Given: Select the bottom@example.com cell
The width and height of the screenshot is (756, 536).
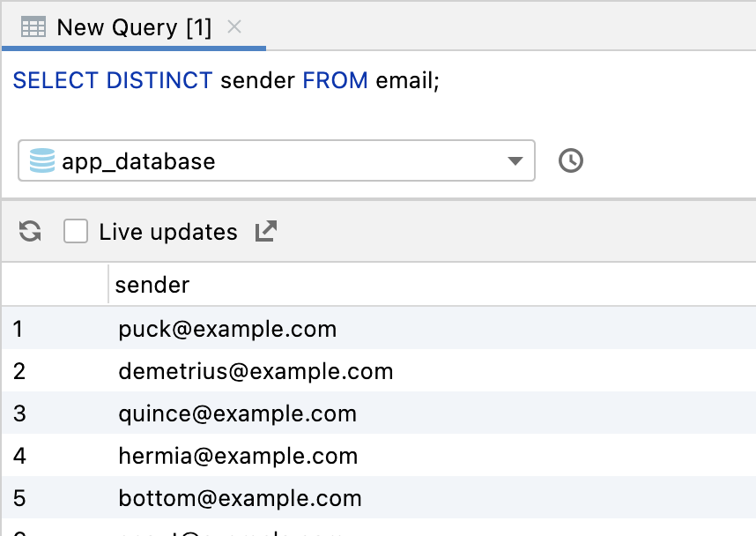Looking at the screenshot, I should click(x=240, y=498).
